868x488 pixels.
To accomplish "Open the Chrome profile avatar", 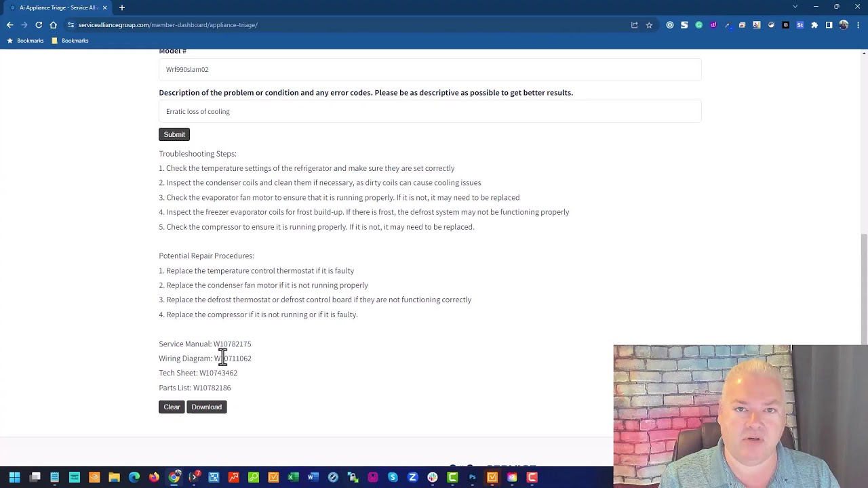I will click(844, 25).
